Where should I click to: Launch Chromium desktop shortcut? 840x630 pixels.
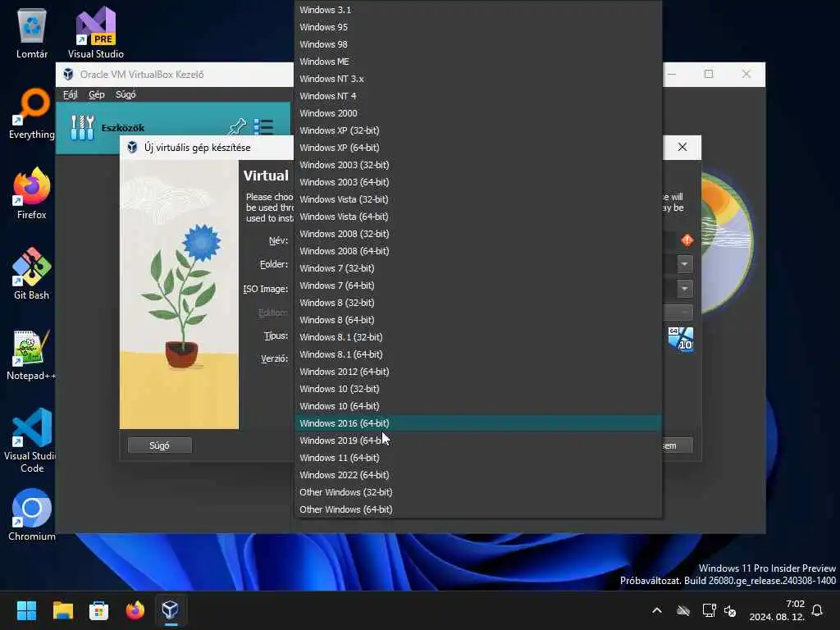tap(32, 515)
